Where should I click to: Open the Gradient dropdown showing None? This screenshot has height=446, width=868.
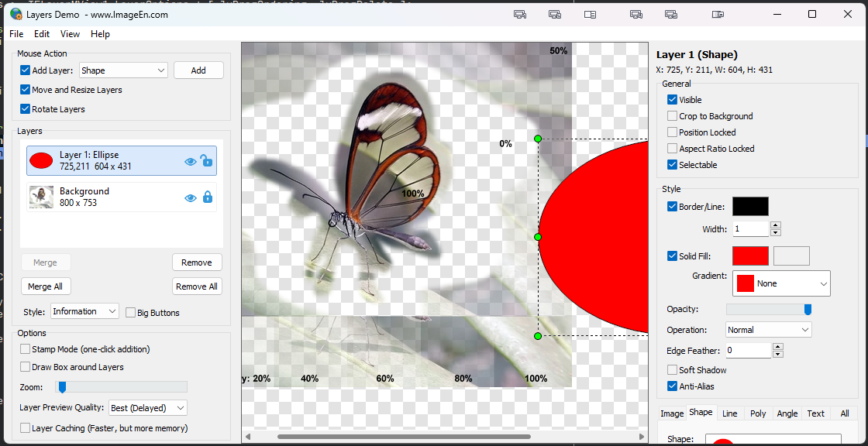[781, 283]
